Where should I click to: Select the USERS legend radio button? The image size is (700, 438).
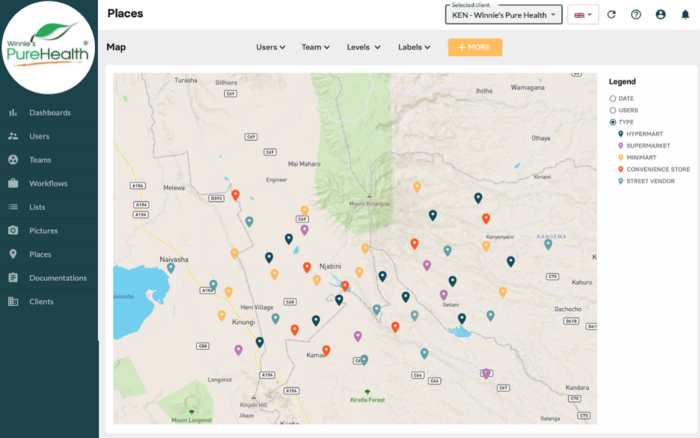pyautogui.click(x=612, y=110)
